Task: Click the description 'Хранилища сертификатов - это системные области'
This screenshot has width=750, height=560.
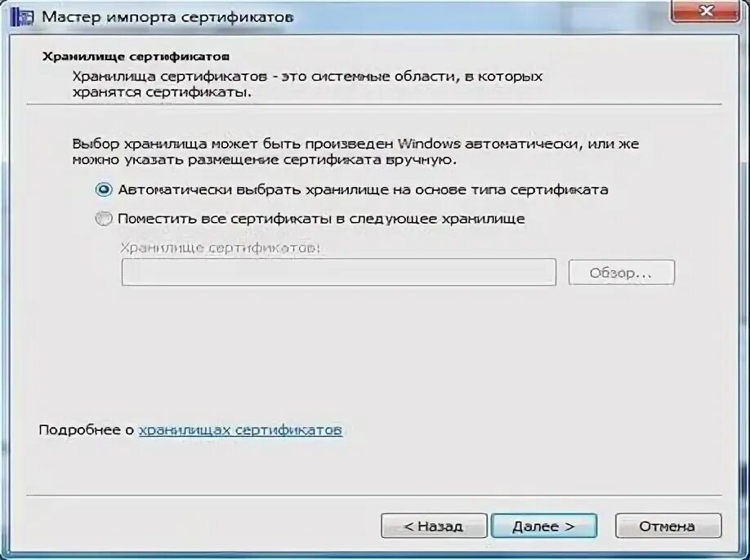Action: click(x=307, y=77)
